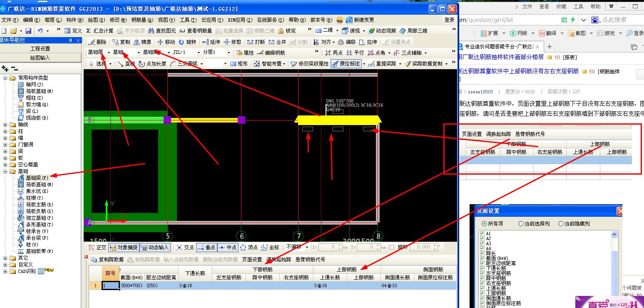Viewport: 644px width, 308px height.
Task: Click 页面设置 above the span table
Action: click(252, 259)
